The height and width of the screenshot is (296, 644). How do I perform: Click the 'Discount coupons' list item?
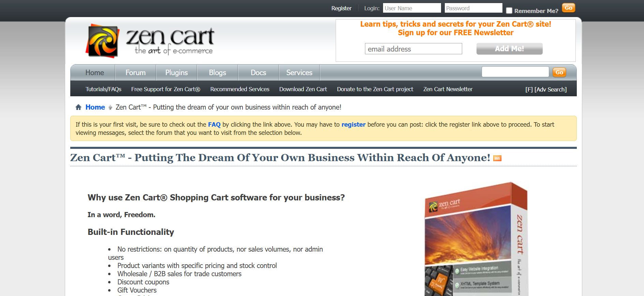click(x=143, y=282)
